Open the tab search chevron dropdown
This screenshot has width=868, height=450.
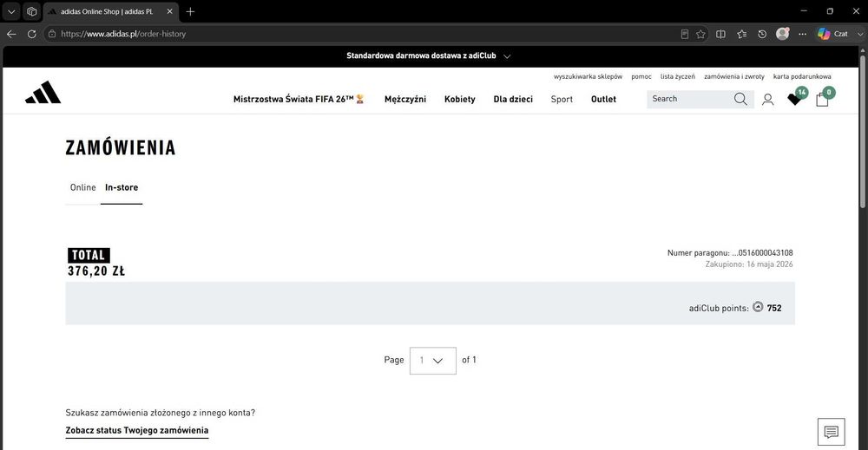pyautogui.click(x=11, y=11)
